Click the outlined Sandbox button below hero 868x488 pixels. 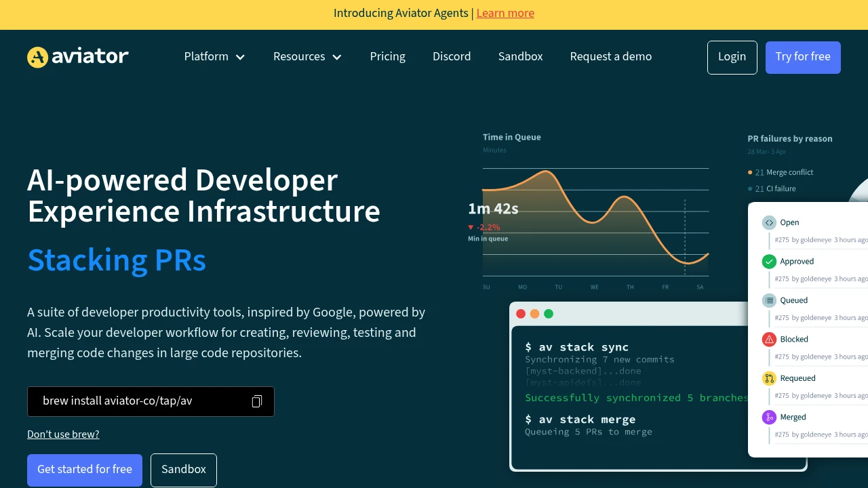tap(184, 470)
